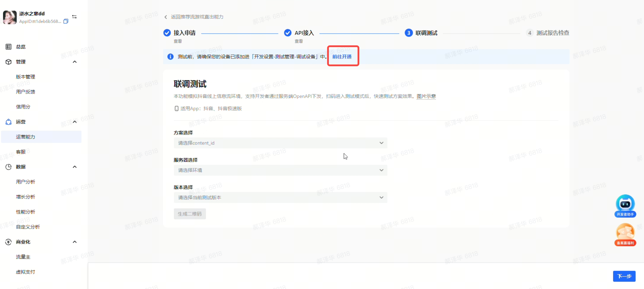This screenshot has width=644, height=289.
Task: Click the user avatar picture
Action: point(10,17)
